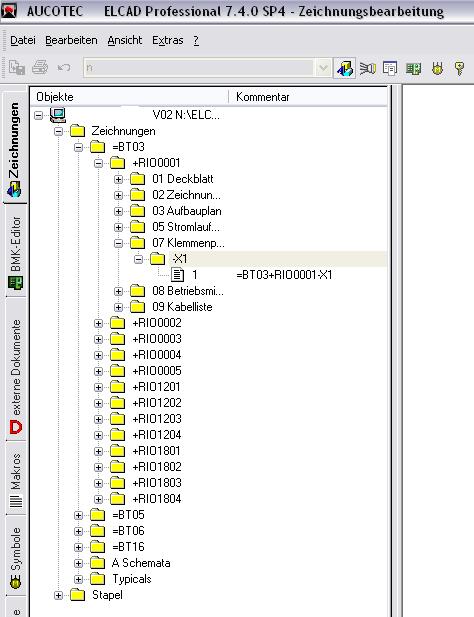Expand the Stapel folder

point(58,595)
